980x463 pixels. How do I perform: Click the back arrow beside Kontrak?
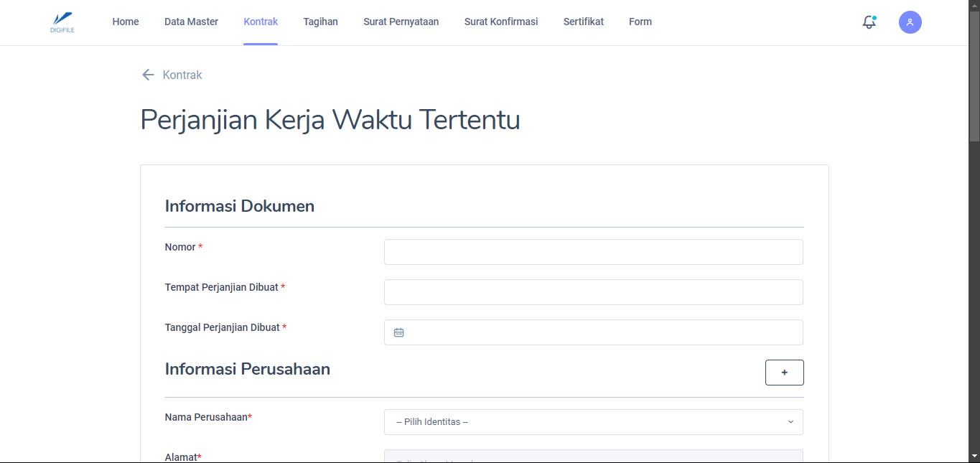click(148, 75)
